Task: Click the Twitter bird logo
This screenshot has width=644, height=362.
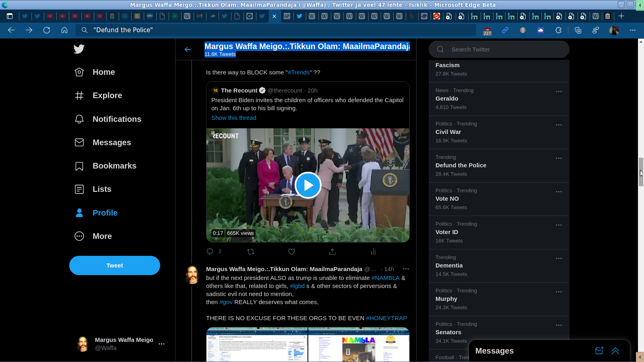Action: pyautogui.click(x=79, y=49)
